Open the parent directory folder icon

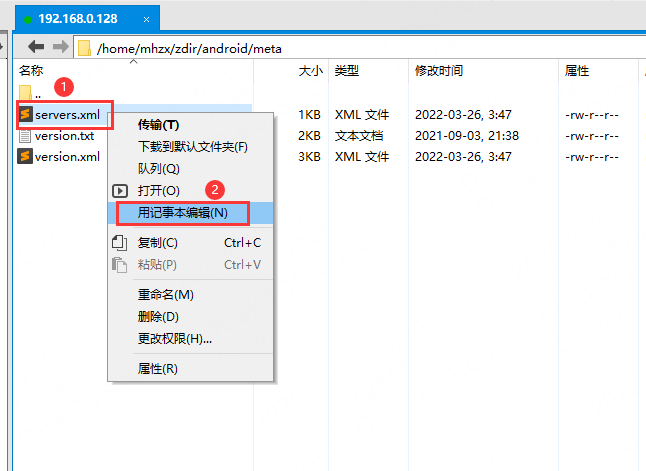pos(25,92)
